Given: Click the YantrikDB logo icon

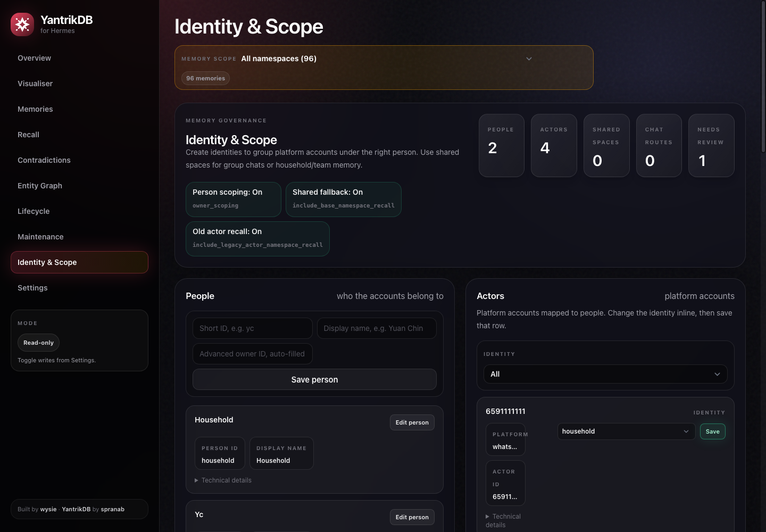Looking at the screenshot, I should coord(22,24).
